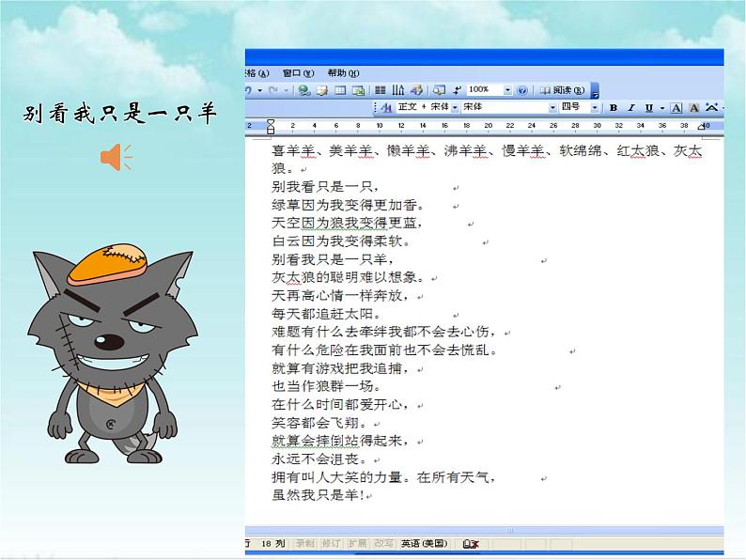Click the line 灰太狼的聪明难以想象

pos(348,277)
